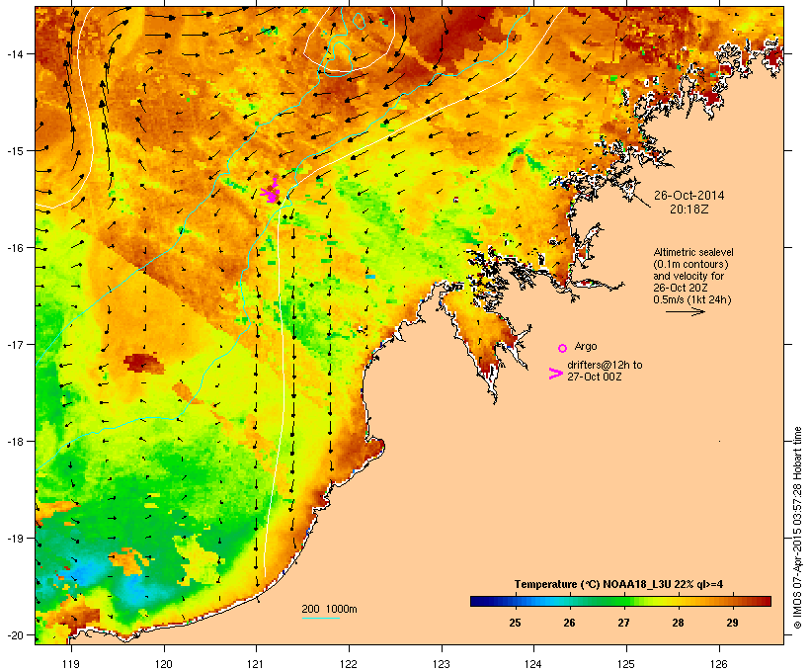This screenshot has width=810, height=672.
Task: Click the longitude axis label 126
Action: click(x=718, y=664)
